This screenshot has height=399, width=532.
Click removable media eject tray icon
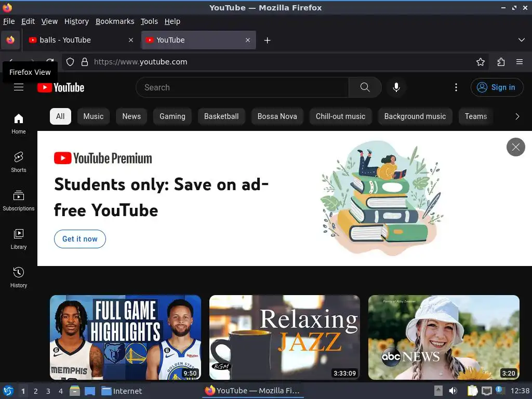(438, 391)
